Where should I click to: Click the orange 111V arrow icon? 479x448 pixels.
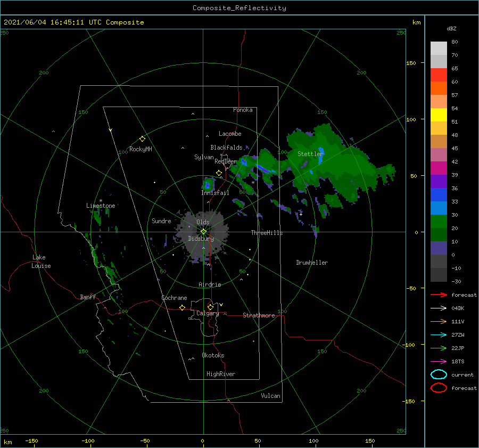[439, 321]
